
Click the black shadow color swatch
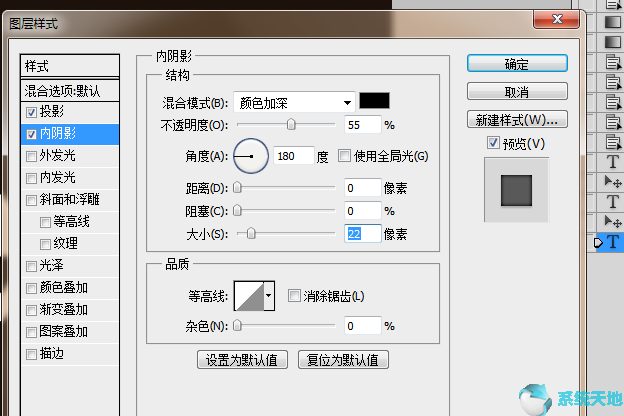point(374,100)
